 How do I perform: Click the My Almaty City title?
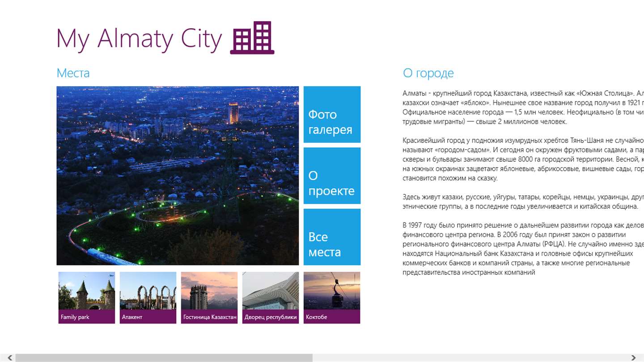[139, 38]
